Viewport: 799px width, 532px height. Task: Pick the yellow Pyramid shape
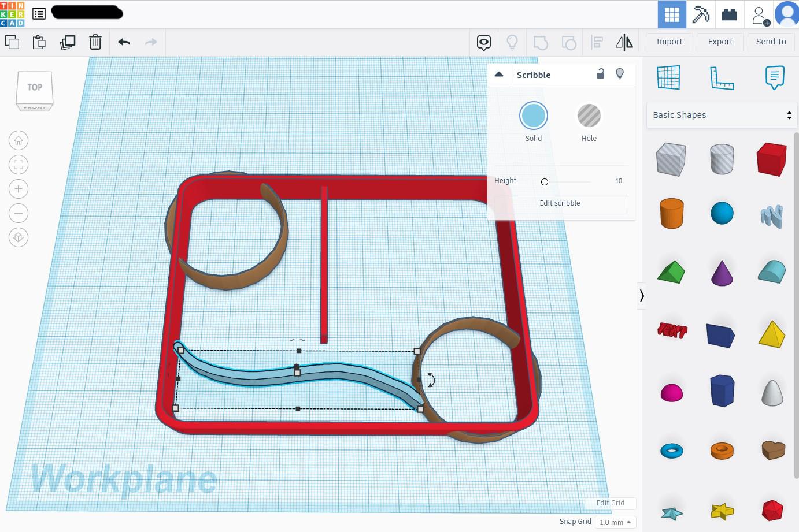pos(772,334)
